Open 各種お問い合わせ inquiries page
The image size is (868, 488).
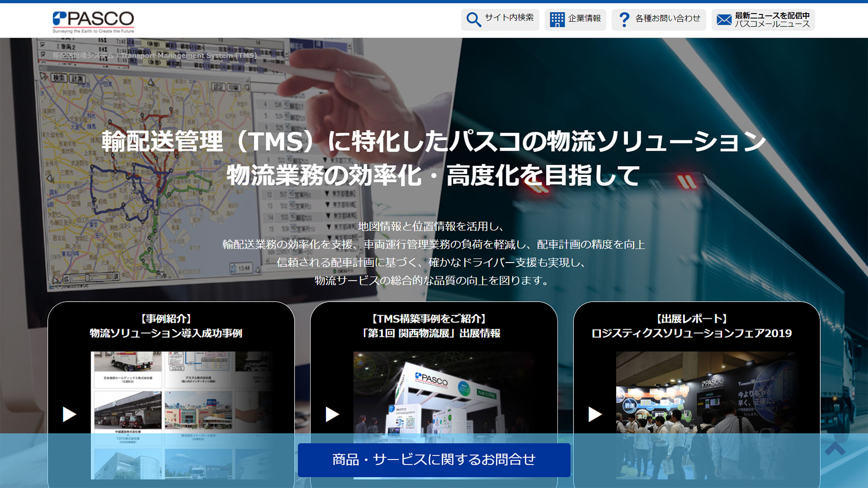(659, 20)
